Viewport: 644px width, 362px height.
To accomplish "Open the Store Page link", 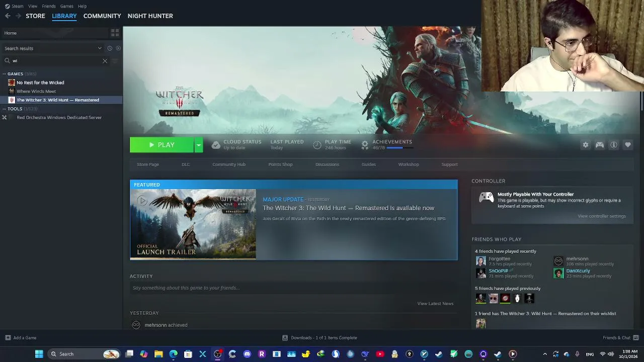I will coord(148,164).
